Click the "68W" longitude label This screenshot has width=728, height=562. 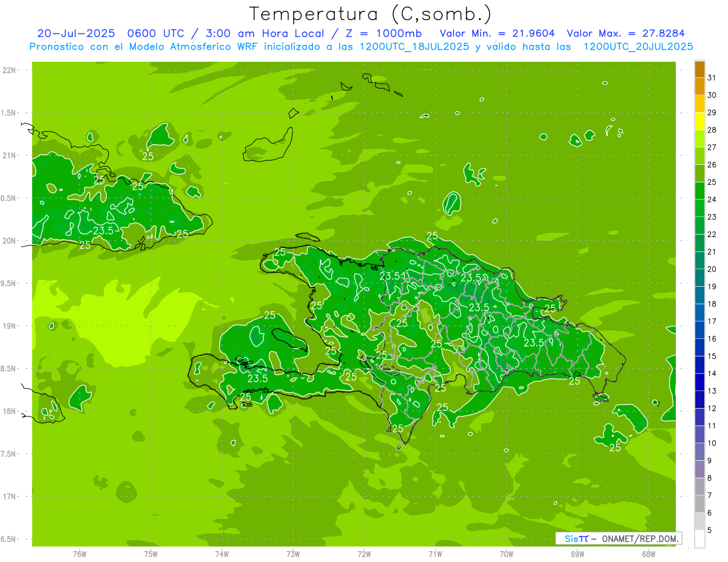[648, 554]
